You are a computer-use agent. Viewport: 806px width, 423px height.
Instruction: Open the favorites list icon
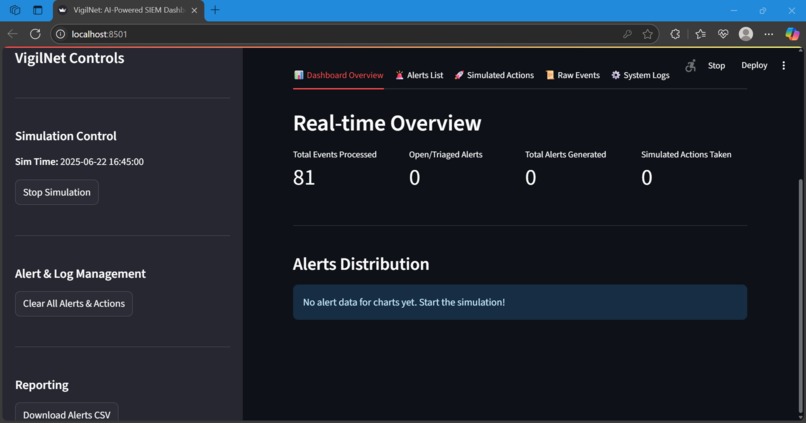coord(700,34)
